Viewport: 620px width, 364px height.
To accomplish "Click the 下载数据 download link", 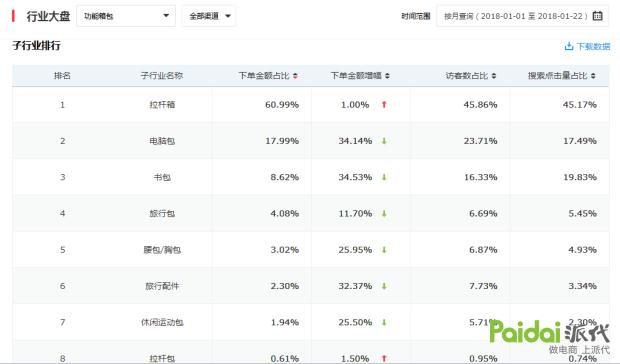I will click(x=593, y=46).
